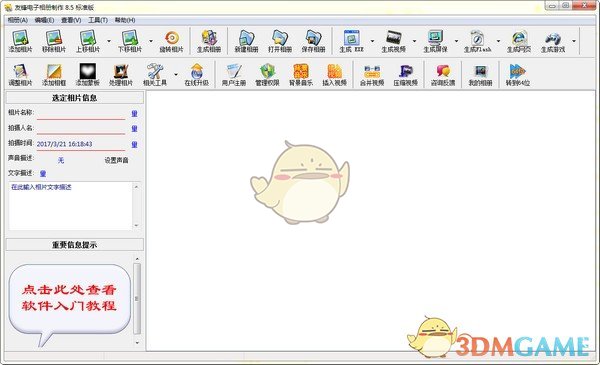Click the 设置声音 (Set Sound) button
The image size is (600, 365).
point(116,160)
